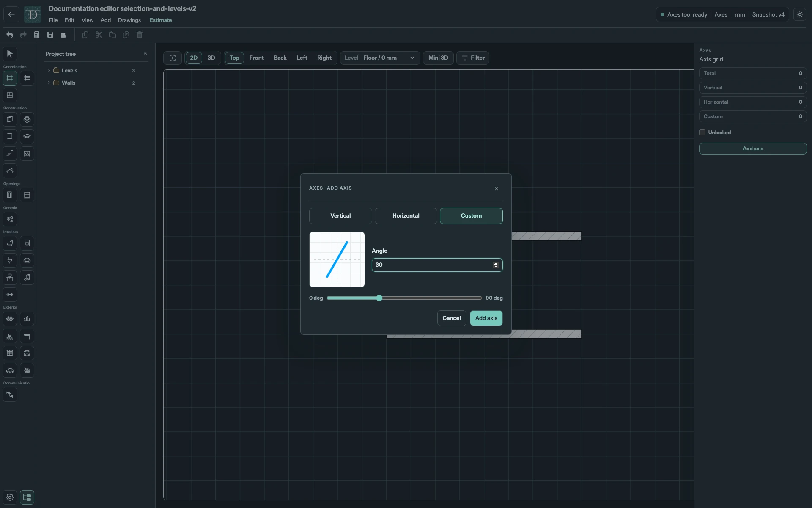
Task: Switch to the Front view
Action: (256, 58)
